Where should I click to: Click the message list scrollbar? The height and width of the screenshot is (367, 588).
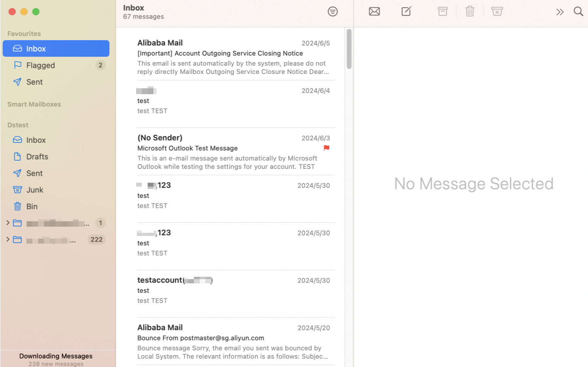coord(349,49)
